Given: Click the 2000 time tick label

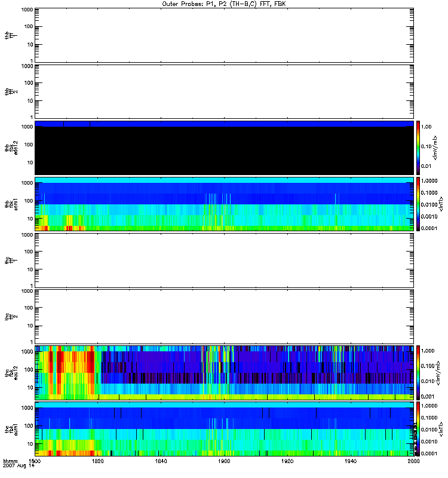Looking at the screenshot, I should pyautogui.click(x=413, y=462).
